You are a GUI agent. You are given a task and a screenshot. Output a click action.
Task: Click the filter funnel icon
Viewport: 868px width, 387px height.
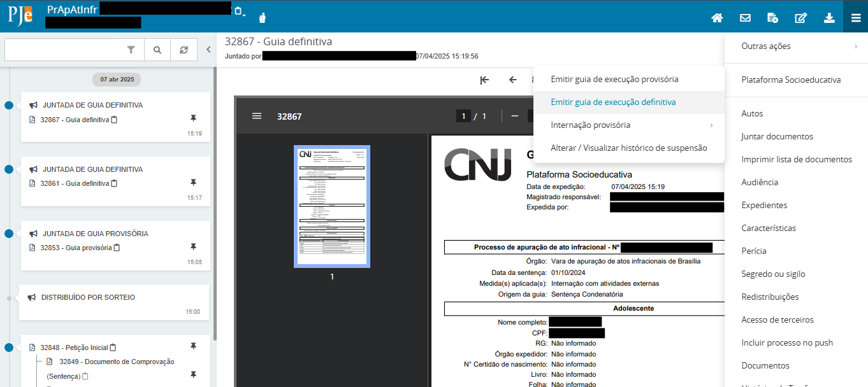[131, 50]
